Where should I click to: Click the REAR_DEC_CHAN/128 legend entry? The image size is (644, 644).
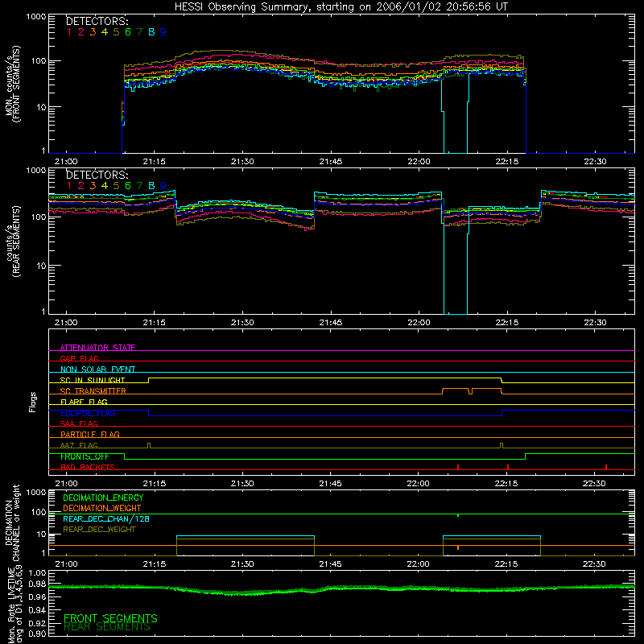coord(106,518)
